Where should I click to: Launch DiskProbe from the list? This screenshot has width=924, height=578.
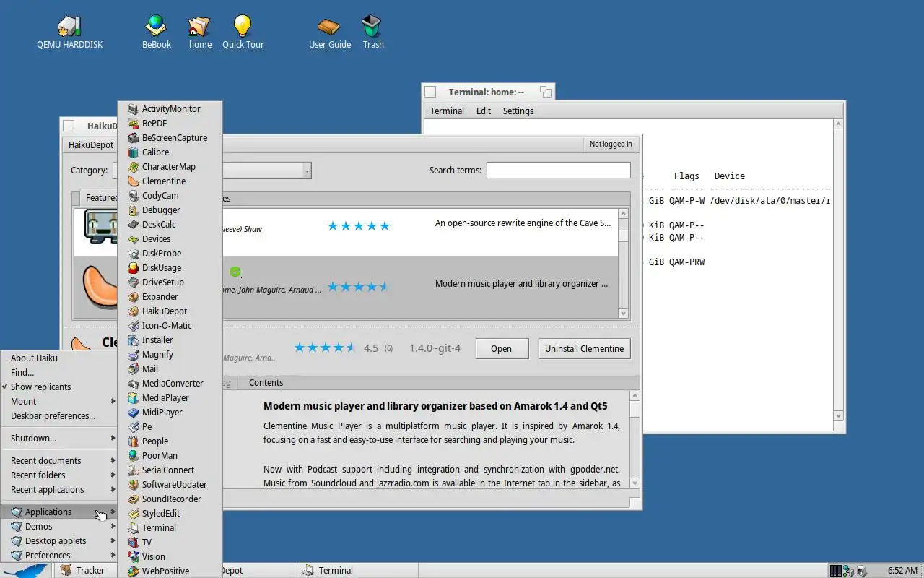[x=170, y=253]
